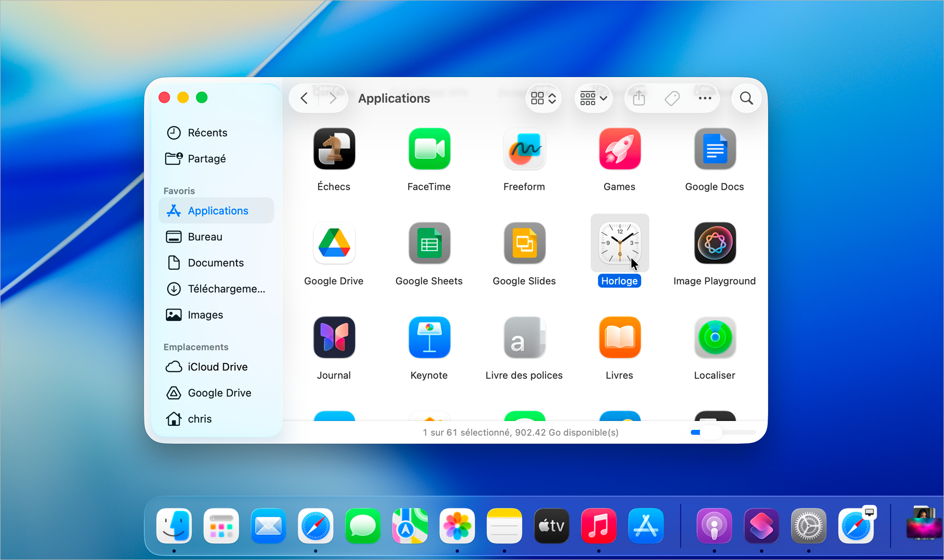The height and width of the screenshot is (560, 944).
Task: Select the Keynote app icon
Action: (x=429, y=337)
